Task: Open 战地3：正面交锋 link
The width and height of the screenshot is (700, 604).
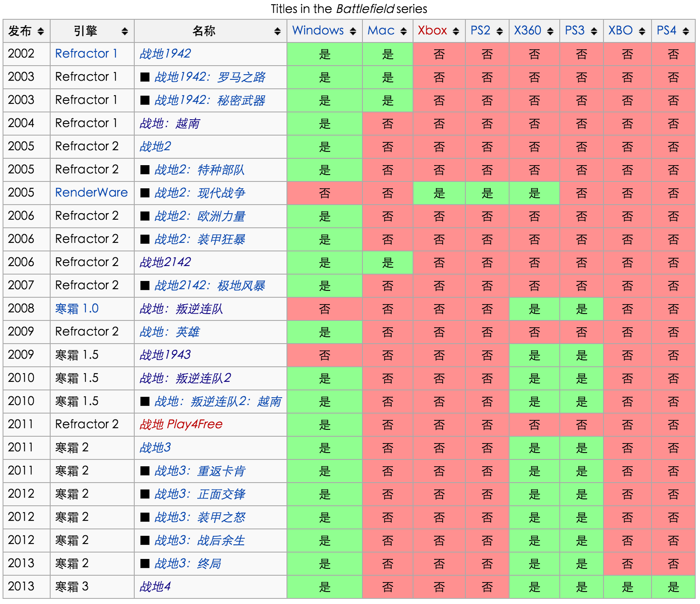Action: pyautogui.click(x=199, y=494)
